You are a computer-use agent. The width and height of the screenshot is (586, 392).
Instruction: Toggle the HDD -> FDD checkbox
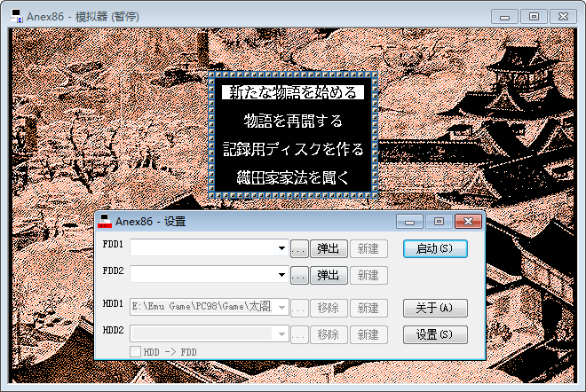(135, 352)
